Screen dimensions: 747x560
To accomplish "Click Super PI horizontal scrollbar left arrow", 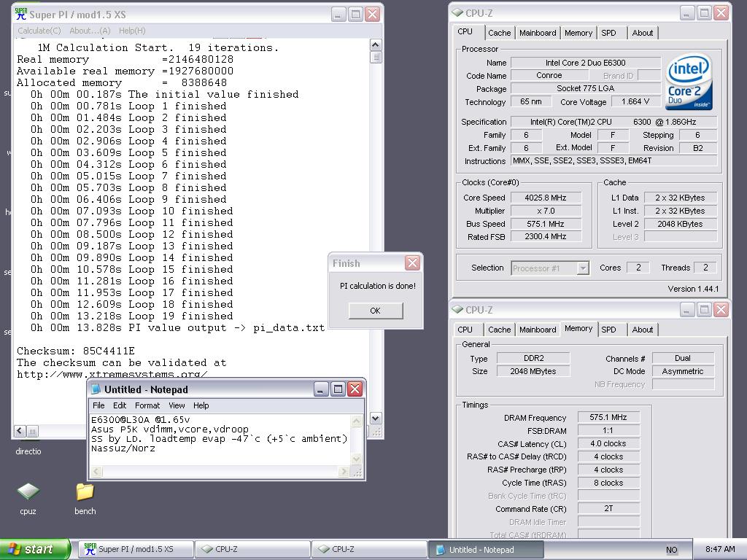I will [20, 431].
